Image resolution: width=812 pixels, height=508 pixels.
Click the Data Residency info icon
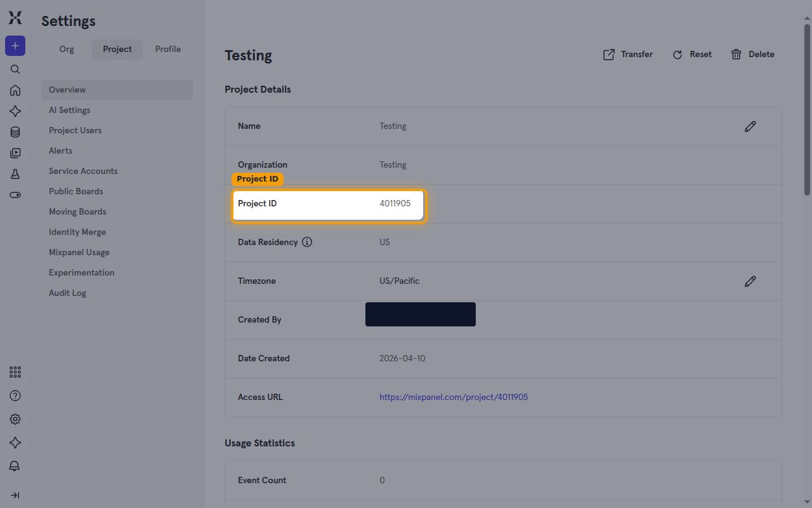[x=307, y=242]
